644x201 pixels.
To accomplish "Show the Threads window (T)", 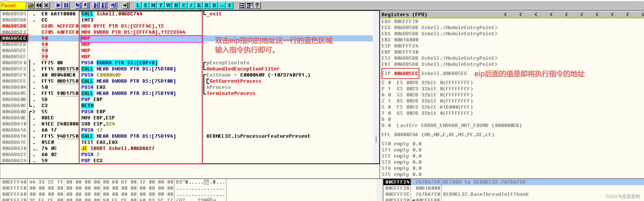I will (x=161, y=5).
